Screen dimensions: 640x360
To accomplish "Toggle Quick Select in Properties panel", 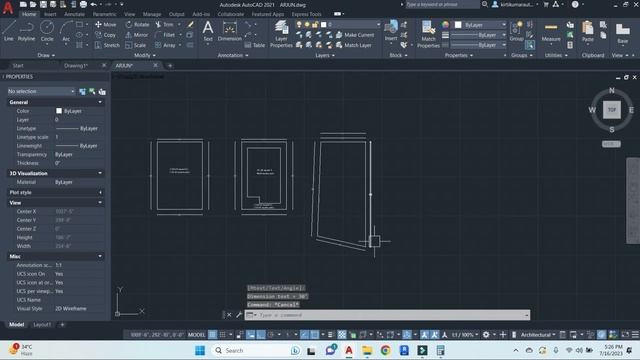I will [102, 91].
